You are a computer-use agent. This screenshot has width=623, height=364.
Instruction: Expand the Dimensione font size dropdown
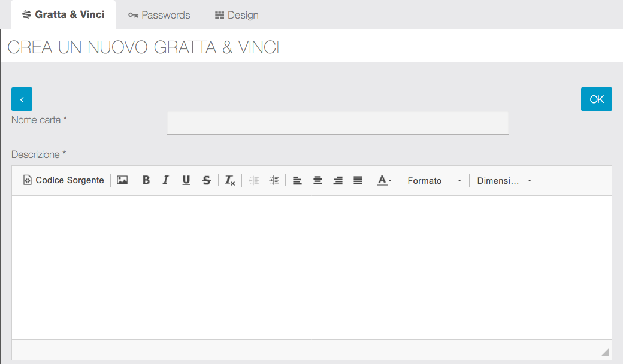[x=504, y=180]
